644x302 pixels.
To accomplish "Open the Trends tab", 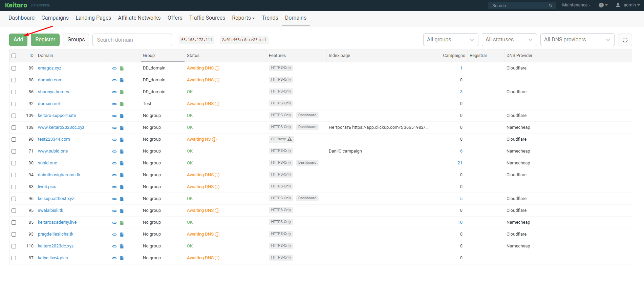I will coord(270,18).
